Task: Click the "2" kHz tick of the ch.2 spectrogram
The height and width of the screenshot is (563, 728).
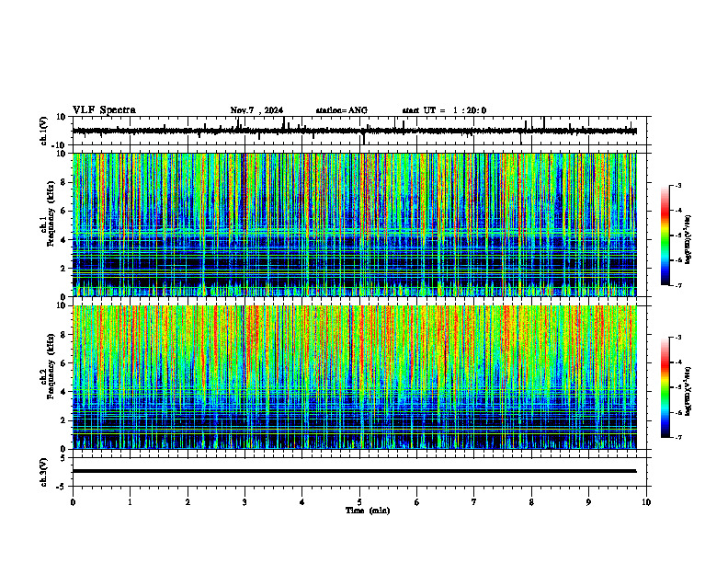Action: tap(64, 420)
